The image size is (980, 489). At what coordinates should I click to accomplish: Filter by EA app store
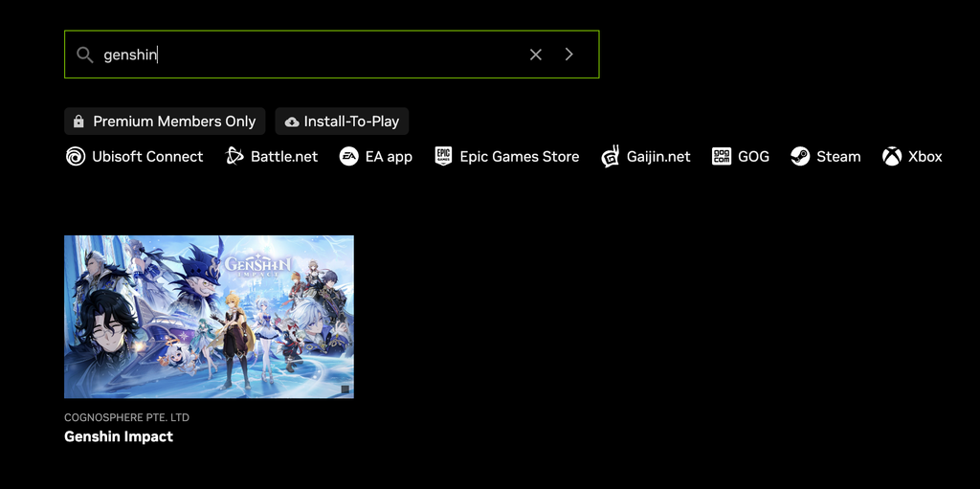tap(375, 156)
